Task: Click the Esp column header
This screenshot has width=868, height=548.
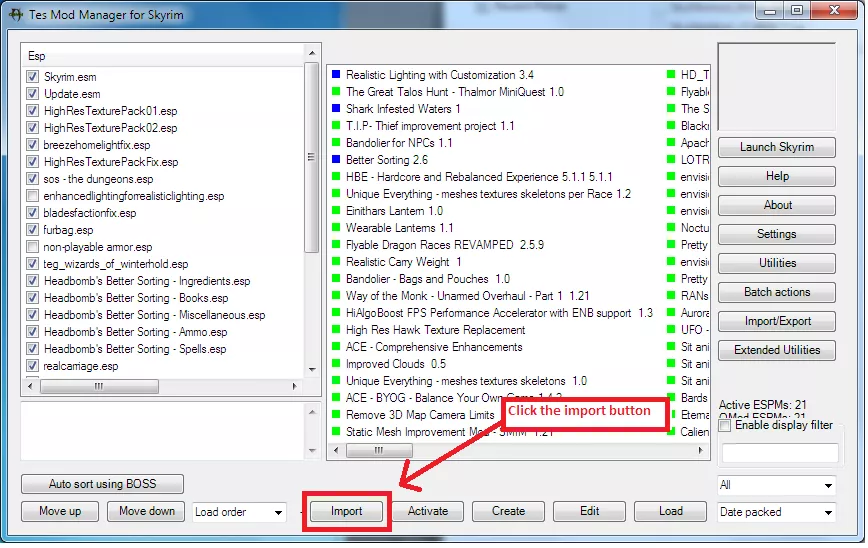Action: click(164, 56)
